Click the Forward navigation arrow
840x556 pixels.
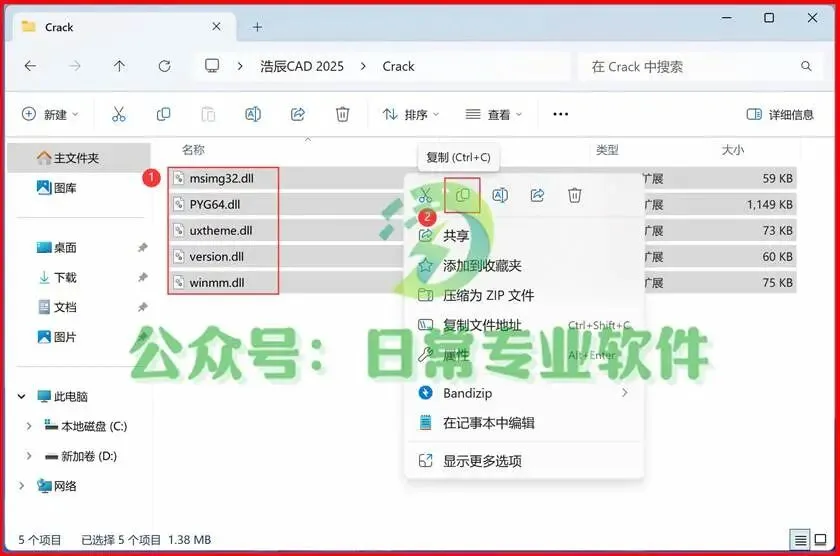tap(75, 66)
